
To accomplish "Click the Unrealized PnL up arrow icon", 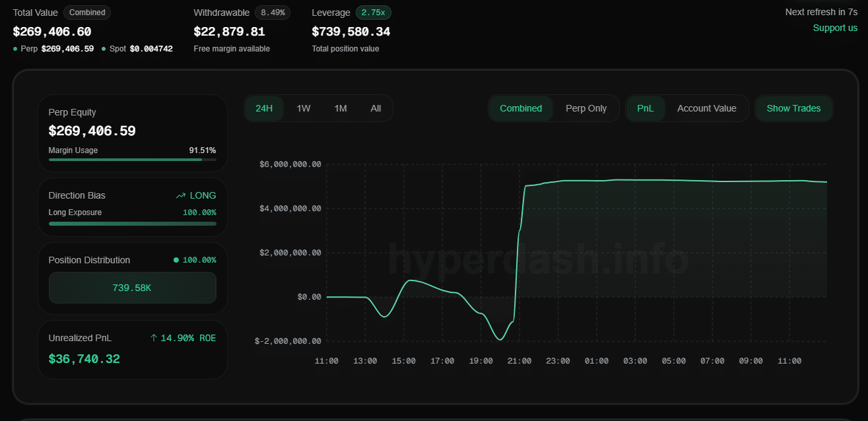I will [153, 338].
